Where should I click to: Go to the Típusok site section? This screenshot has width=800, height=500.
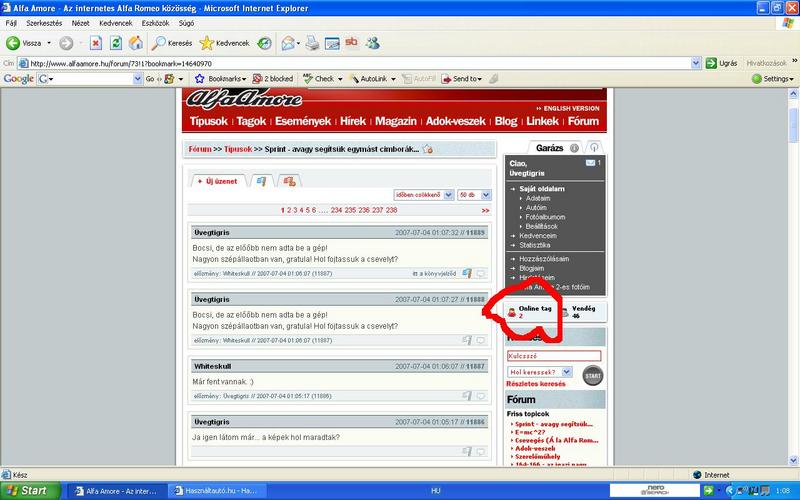coord(209,121)
